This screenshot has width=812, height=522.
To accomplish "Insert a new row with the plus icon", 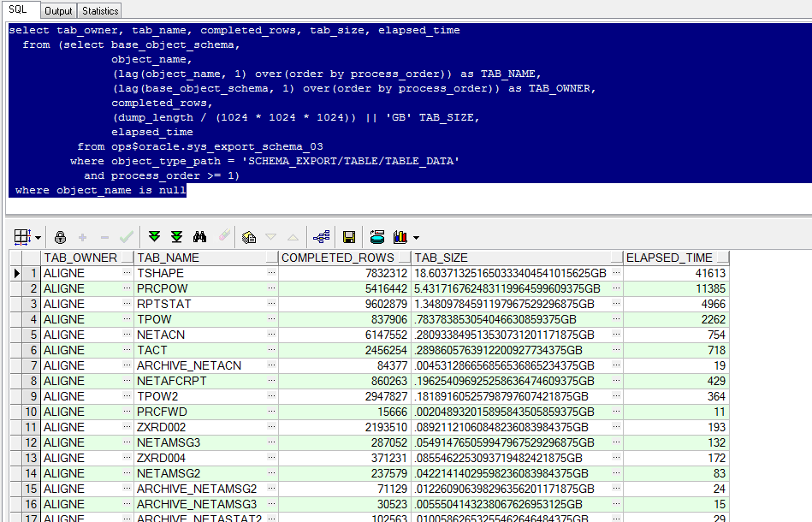I will click(x=82, y=237).
